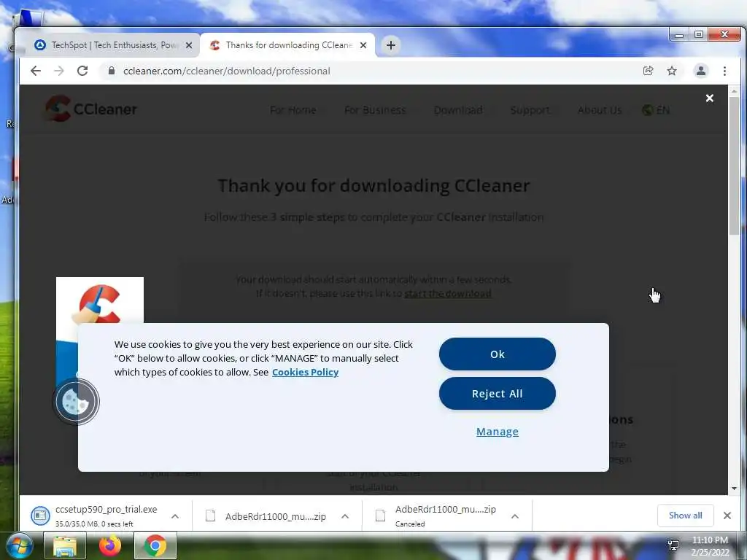747x560 pixels.
Task: Reload the current page
Action: tap(82, 71)
